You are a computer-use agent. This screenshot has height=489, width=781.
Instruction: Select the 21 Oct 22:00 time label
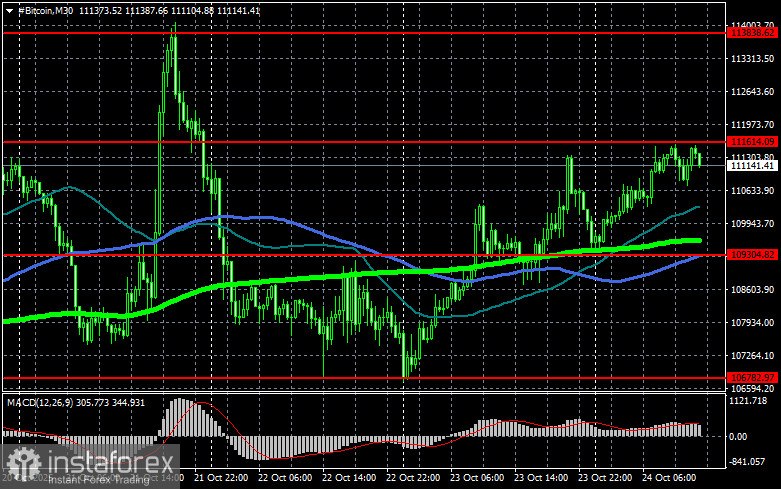click(x=221, y=478)
